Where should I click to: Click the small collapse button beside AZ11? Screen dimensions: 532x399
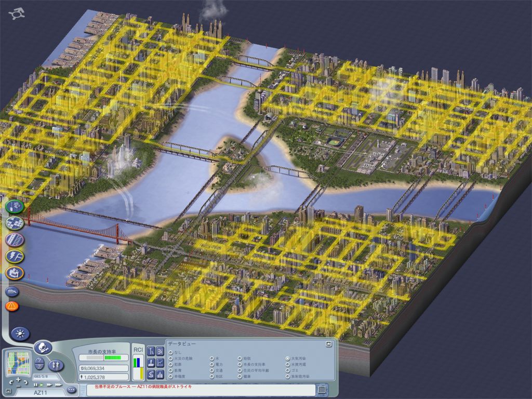[x=8, y=392]
